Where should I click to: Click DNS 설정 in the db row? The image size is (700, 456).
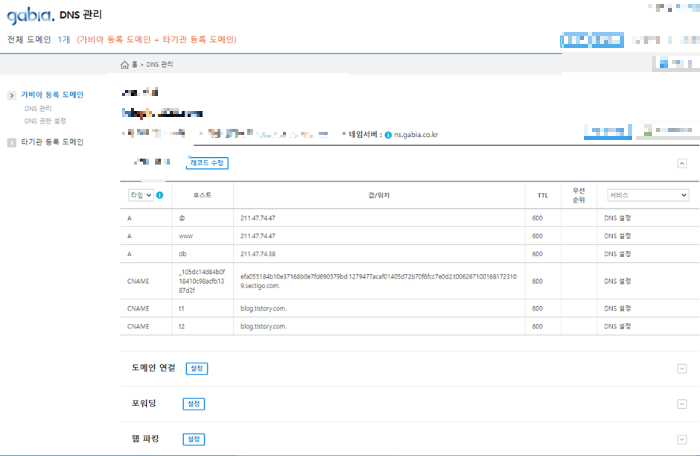point(617,254)
